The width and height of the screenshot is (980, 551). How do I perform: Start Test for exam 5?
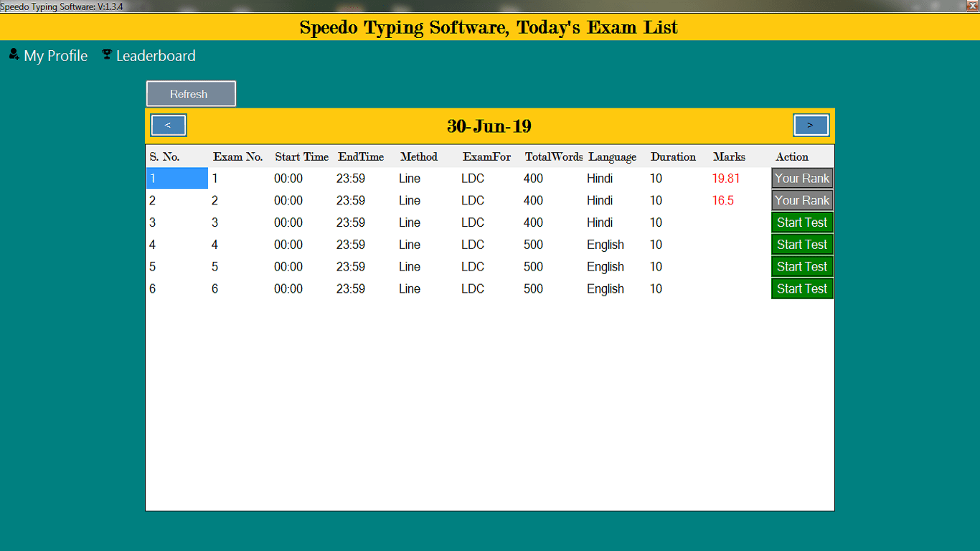[x=802, y=267]
